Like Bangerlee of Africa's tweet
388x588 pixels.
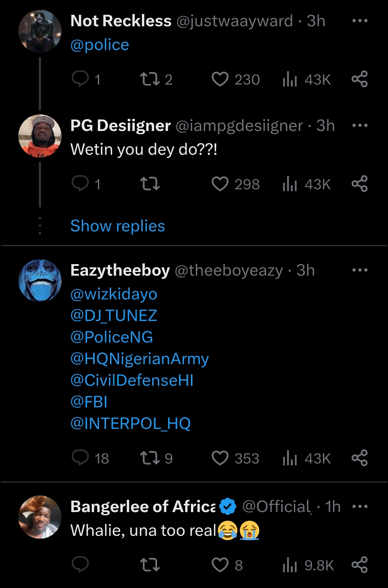(x=220, y=565)
